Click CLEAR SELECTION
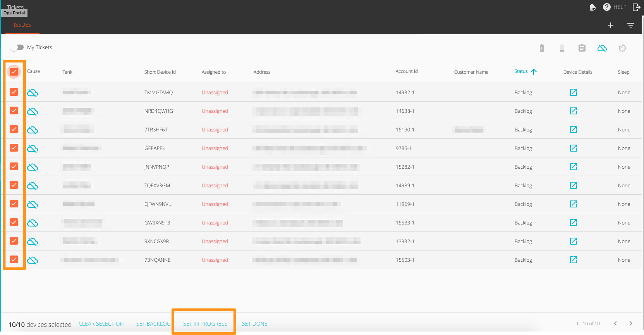Image resolution: width=644 pixels, height=335 pixels. (x=101, y=324)
